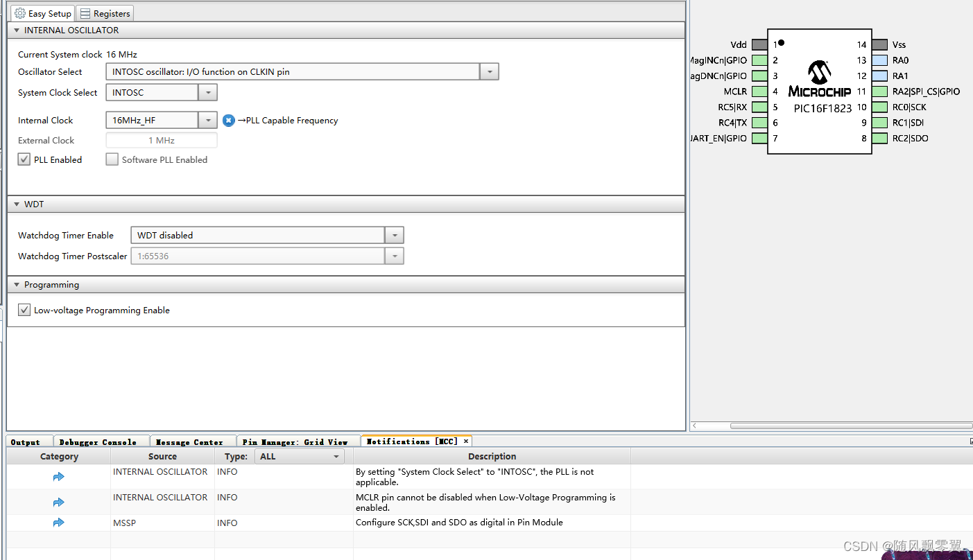973x560 pixels.
Task: Collapse the Programming section
Action: [x=17, y=285]
